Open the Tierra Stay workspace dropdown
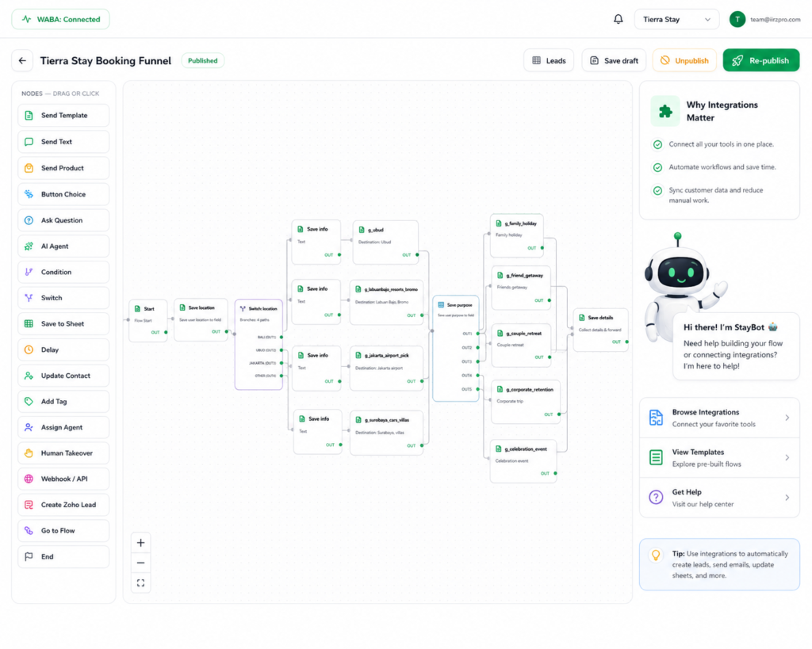This screenshot has width=812, height=649. (x=676, y=19)
